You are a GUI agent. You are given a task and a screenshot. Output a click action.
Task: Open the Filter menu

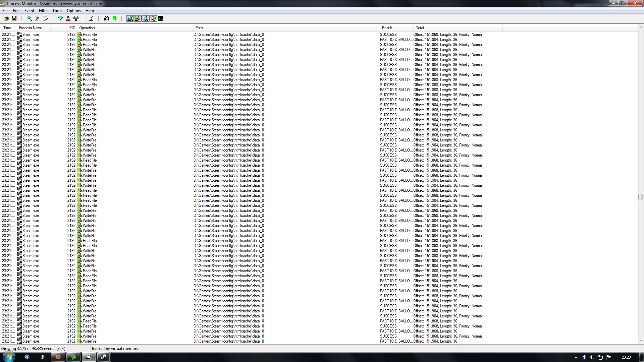pyautogui.click(x=43, y=11)
